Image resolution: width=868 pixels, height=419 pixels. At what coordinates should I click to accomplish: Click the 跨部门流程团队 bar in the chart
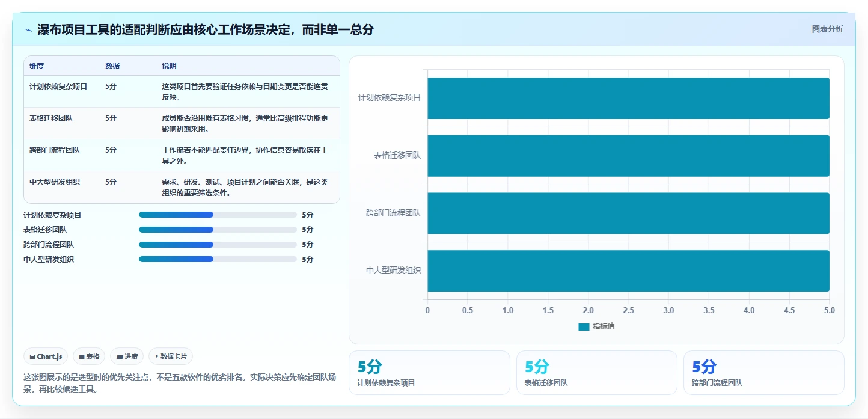[x=628, y=213]
